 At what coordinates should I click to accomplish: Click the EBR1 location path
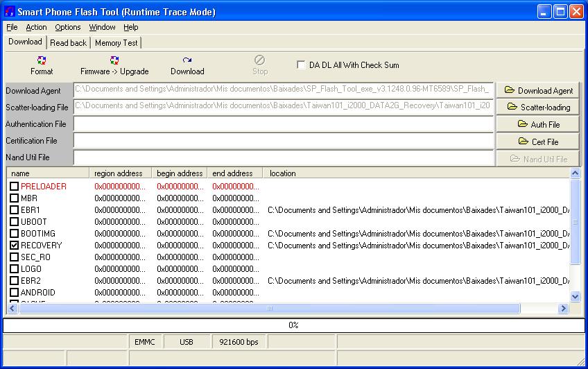click(x=419, y=210)
